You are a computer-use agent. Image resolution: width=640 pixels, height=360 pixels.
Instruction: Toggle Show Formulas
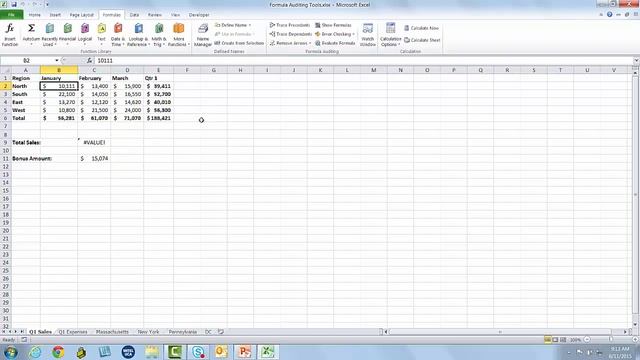[x=333, y=25]
